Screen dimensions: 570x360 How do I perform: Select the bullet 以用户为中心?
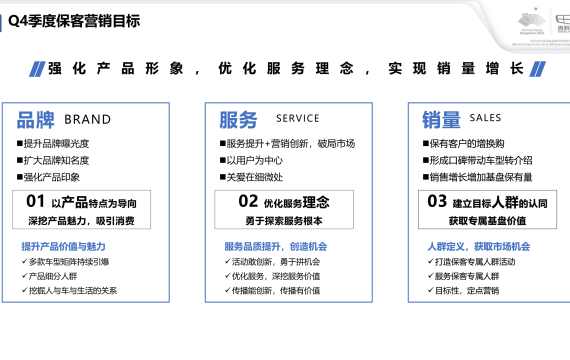point(251,160)
